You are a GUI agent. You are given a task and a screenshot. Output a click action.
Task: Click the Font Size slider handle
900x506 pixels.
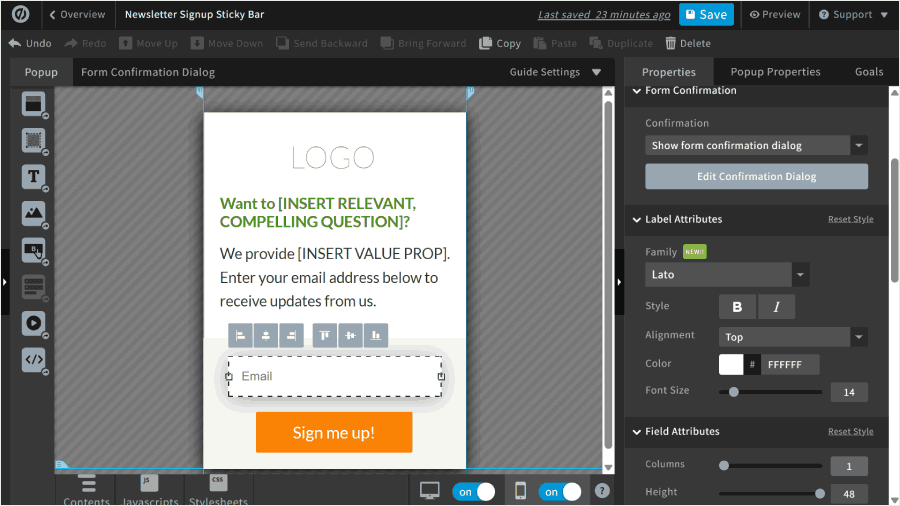point(734,392)
